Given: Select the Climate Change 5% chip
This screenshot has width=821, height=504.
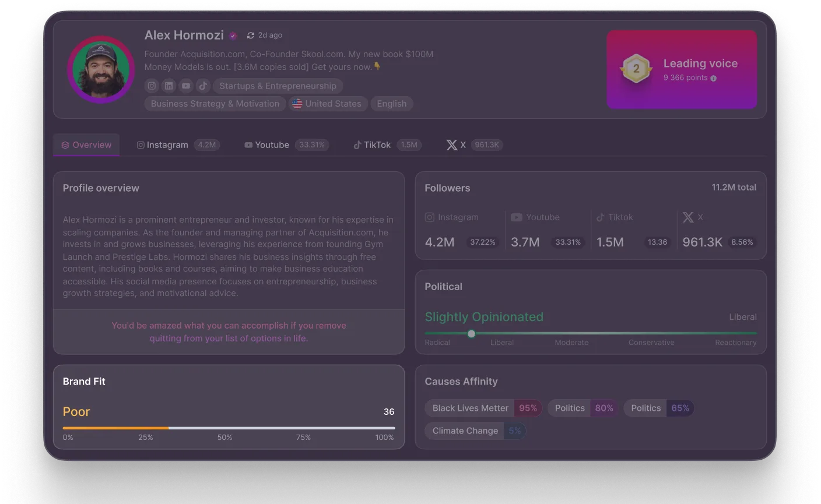Looking at the screenshot, I should pos(475,431).
